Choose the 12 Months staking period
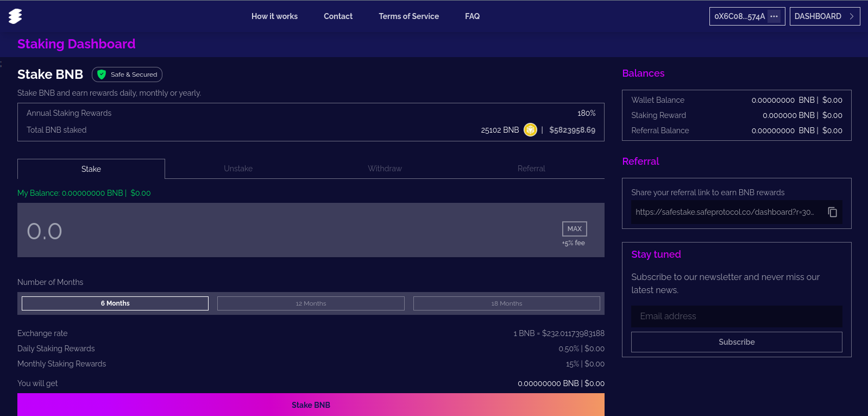 coord(311,303)
